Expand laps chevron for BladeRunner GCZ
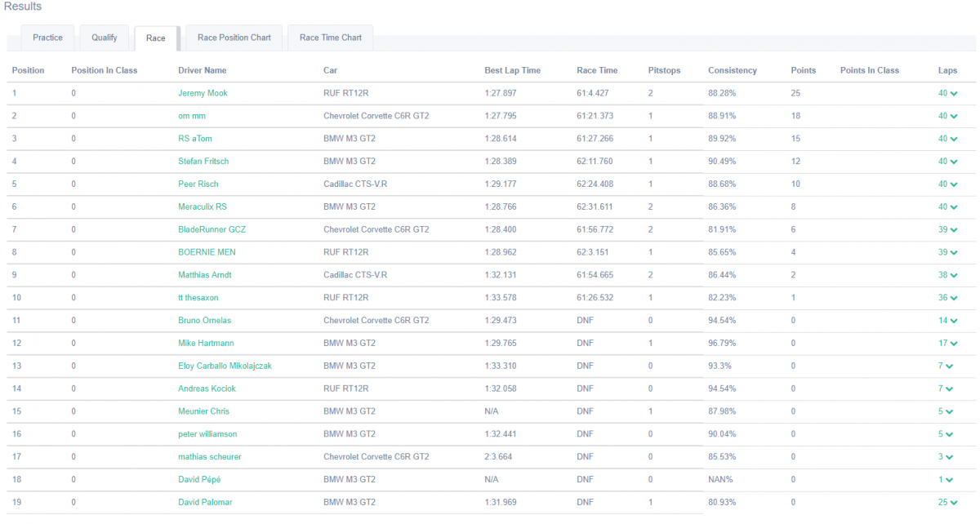 coord(953,230)
